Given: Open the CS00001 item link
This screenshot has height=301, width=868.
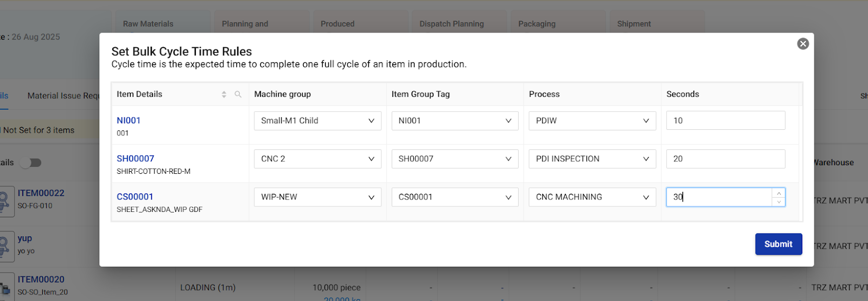Looking at the screenshot, I should [135, 197].
